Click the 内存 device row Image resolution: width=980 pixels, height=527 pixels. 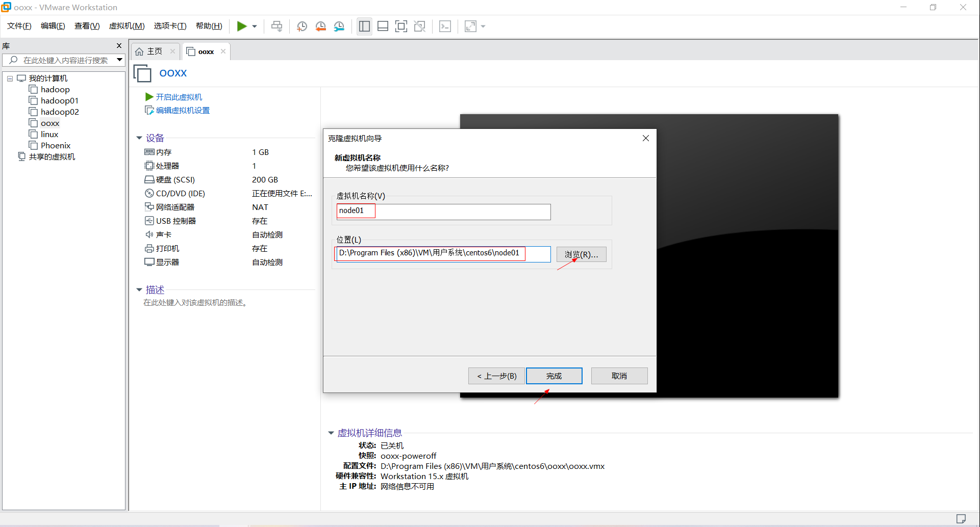tap(229, 152)
